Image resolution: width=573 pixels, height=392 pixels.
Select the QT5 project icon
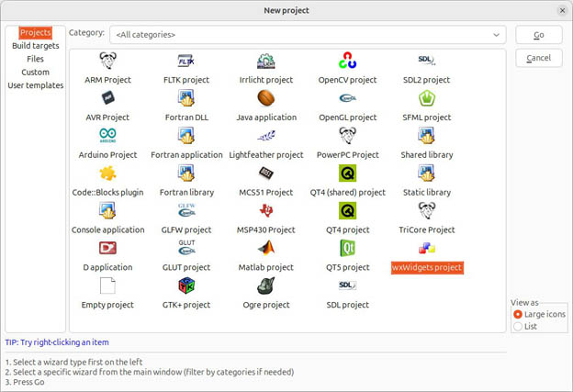(x=347, y=248)
